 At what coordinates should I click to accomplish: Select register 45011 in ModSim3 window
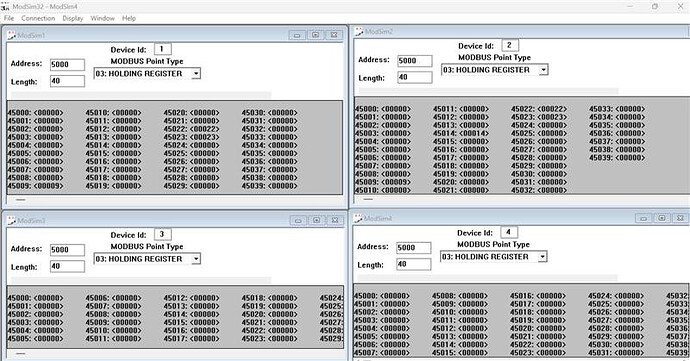click(x=114, y=339)
